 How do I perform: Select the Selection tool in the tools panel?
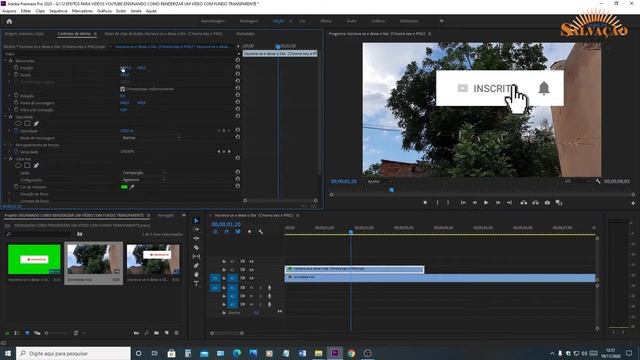[x=196, y=220]
